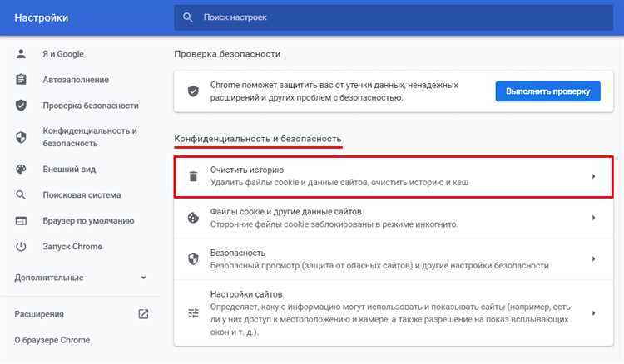The width and height of the screenshot is (624, 364).
Task: Click the magnifier icon in the settings search bar
Action: click(187, 17)
